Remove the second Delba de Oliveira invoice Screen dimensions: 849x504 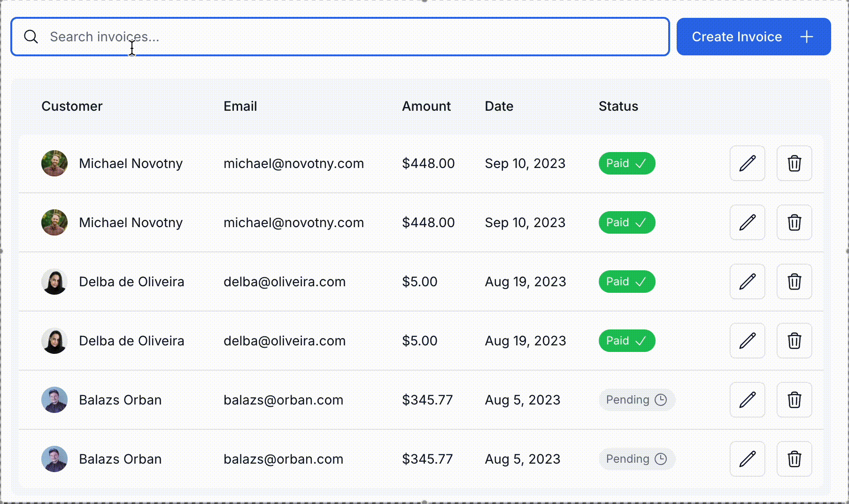click(x=794, y=341)
